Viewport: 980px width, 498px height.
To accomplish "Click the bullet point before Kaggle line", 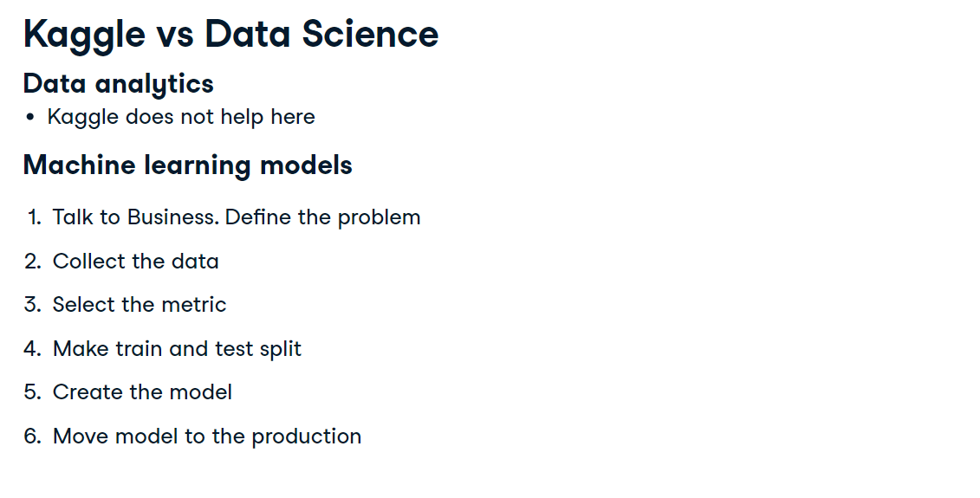I will point(30,118).
